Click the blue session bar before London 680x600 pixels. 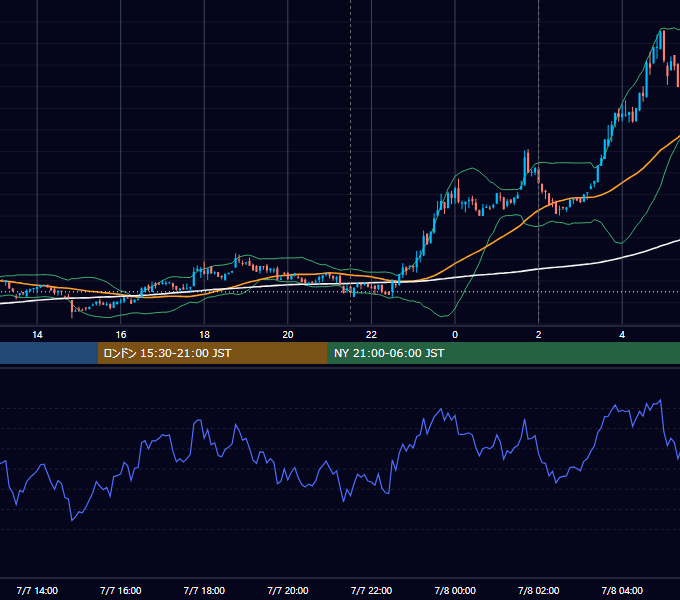tap(49, 353)
